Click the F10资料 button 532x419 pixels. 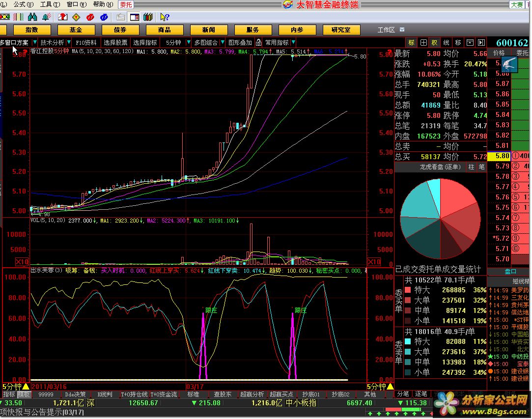86,42
